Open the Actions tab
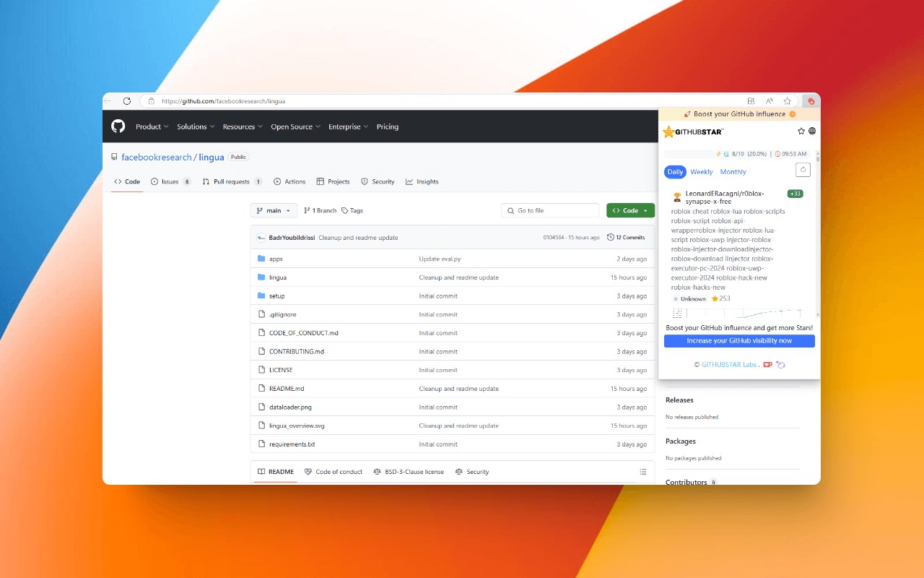The height and width of the screenshot is (578, 924). click(x=289, y=182)
